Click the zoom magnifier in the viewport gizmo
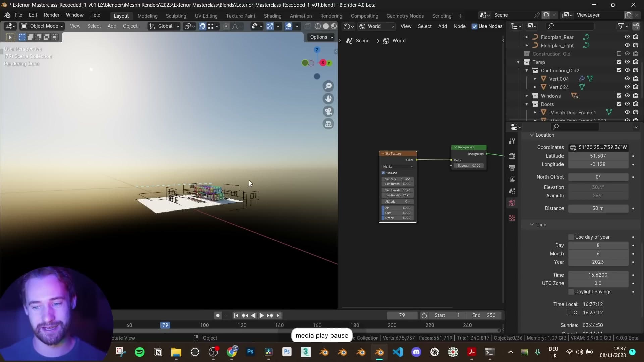The image size is (644, 362). coord(328,86)
